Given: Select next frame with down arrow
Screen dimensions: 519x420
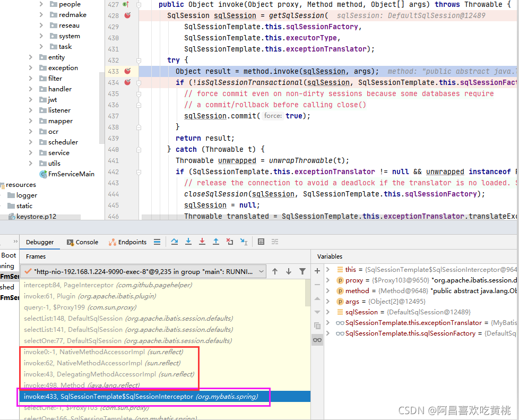Looking at the screenshot, I should (289, 272).
